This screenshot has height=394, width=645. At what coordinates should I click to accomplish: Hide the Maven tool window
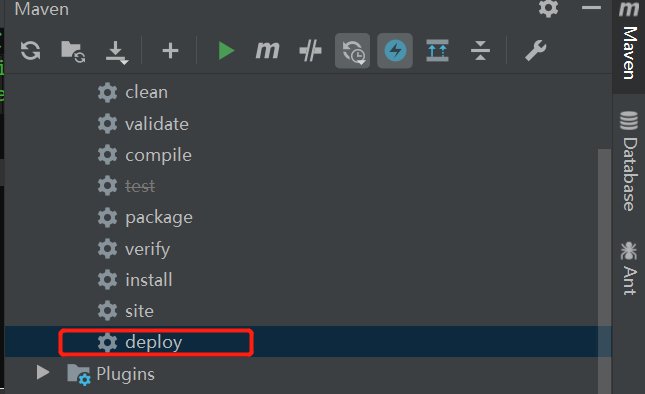[x=592, y=7]
